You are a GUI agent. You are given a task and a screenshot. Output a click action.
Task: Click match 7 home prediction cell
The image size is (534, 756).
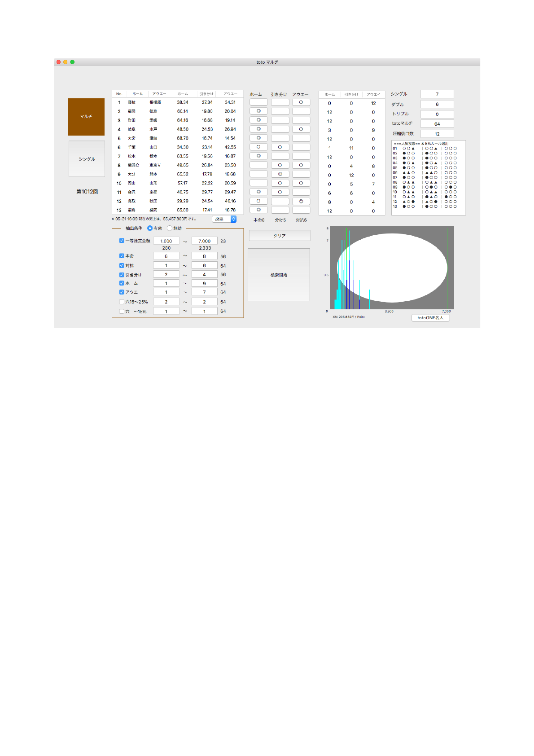[258, 156]
